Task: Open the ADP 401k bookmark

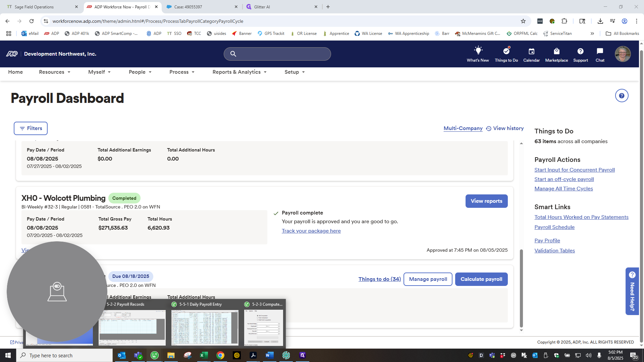Action: pyautogui.click(x=77, y=34)
